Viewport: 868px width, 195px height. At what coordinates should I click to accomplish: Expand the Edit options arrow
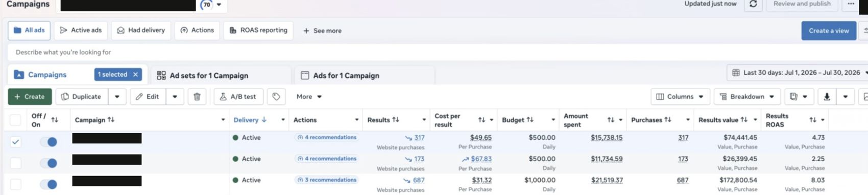(175, 96)
